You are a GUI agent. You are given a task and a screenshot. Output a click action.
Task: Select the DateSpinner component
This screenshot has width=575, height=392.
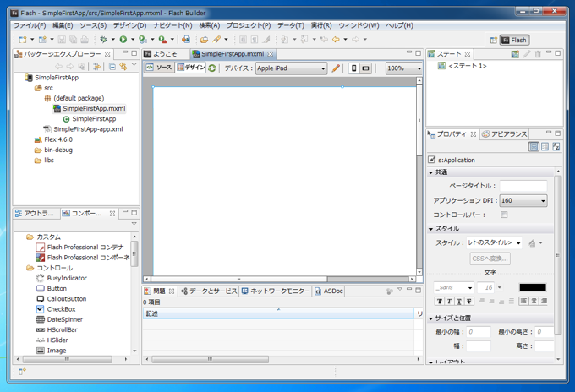coord(65,319)
